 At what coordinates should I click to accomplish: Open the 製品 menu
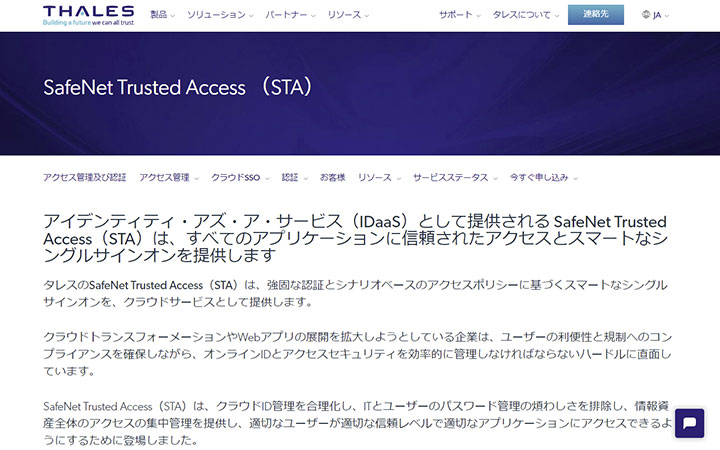[x=163, y=15]
